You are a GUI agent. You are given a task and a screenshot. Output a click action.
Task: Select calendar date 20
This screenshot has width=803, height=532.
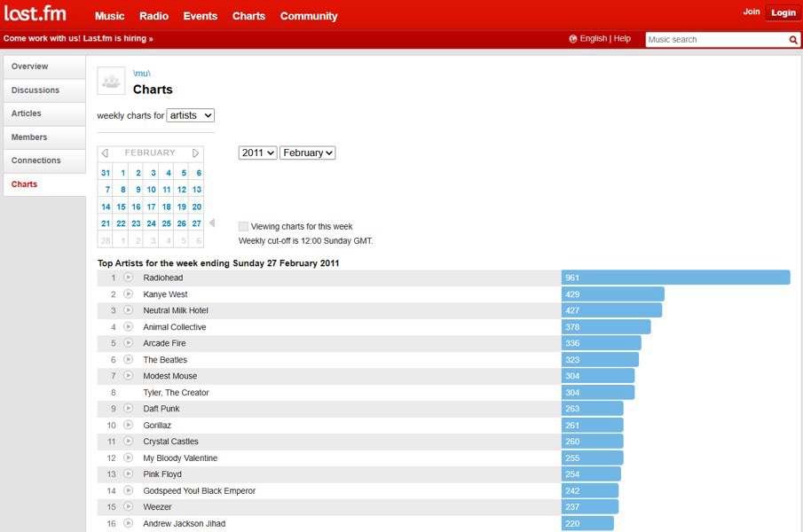click(197, 207)
